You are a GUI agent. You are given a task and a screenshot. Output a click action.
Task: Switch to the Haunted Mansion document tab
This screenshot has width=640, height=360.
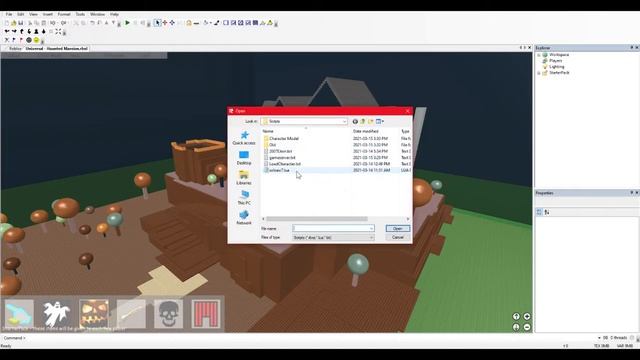(56, 49)
